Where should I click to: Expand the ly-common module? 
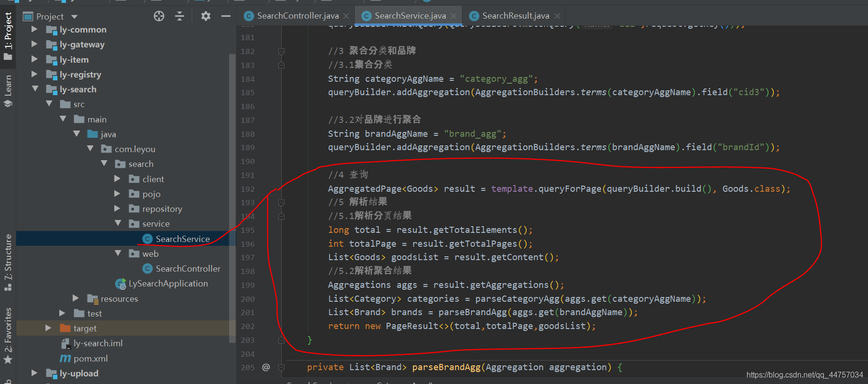click(34, 29)
